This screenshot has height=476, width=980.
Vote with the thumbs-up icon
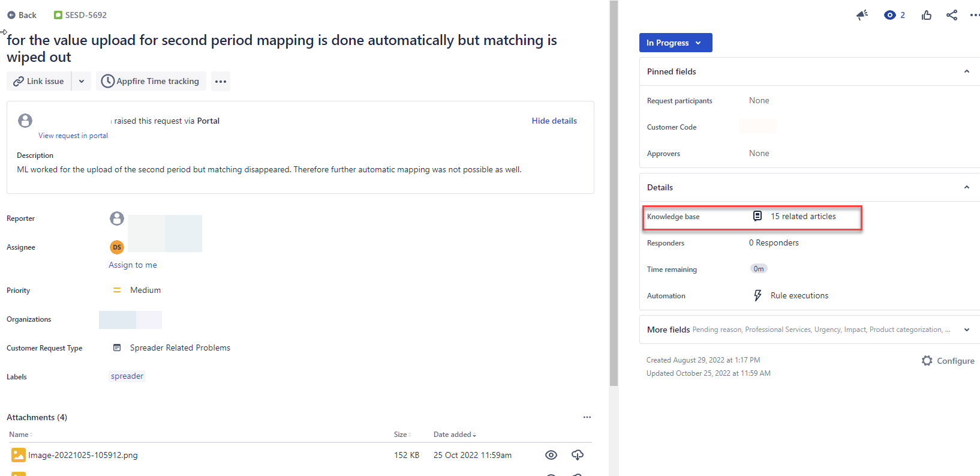pos(926,15)
